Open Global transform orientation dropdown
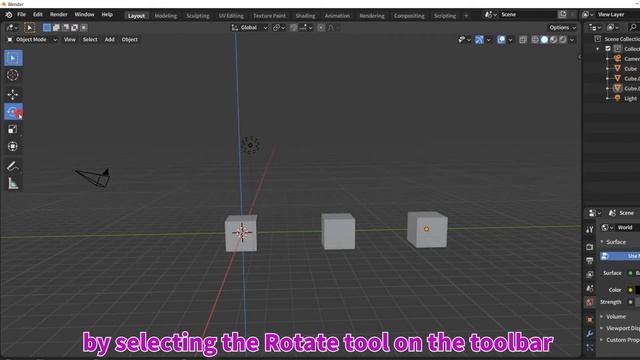 click(249, 27)
